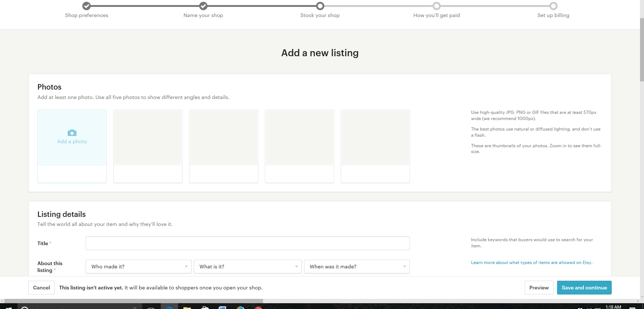Click the Listing details section heading
Screen dimensions: 644x309
(x=62, y=214)
